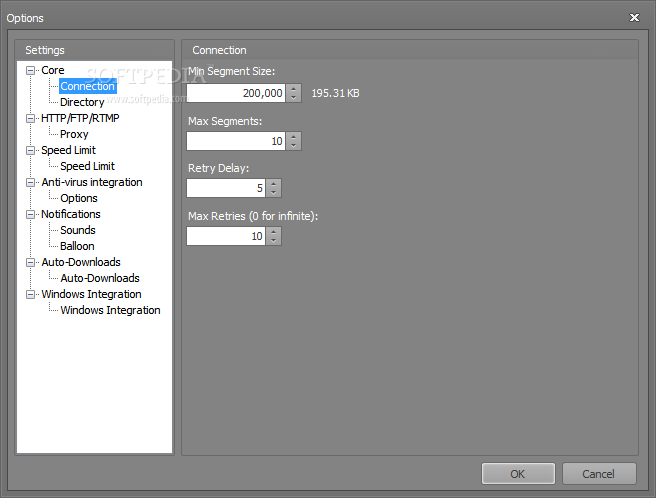Select the HTTP/FTP/RTMP category label
The width and height of the screenshot is (656, 498).
(80, 118)
